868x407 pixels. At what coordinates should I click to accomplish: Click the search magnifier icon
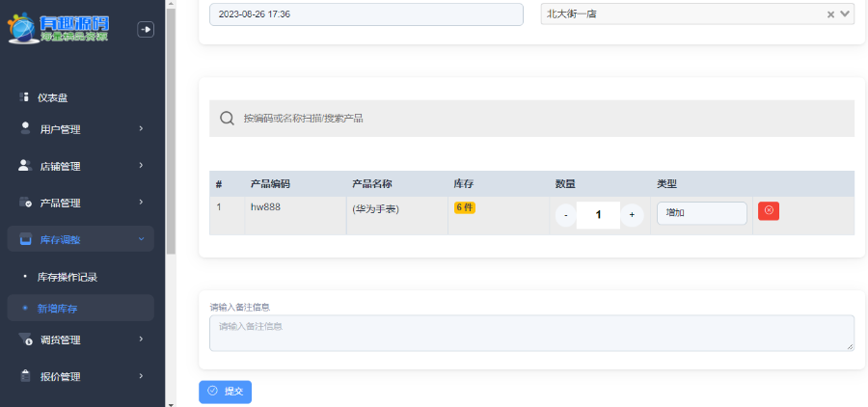tap(227, 119)
